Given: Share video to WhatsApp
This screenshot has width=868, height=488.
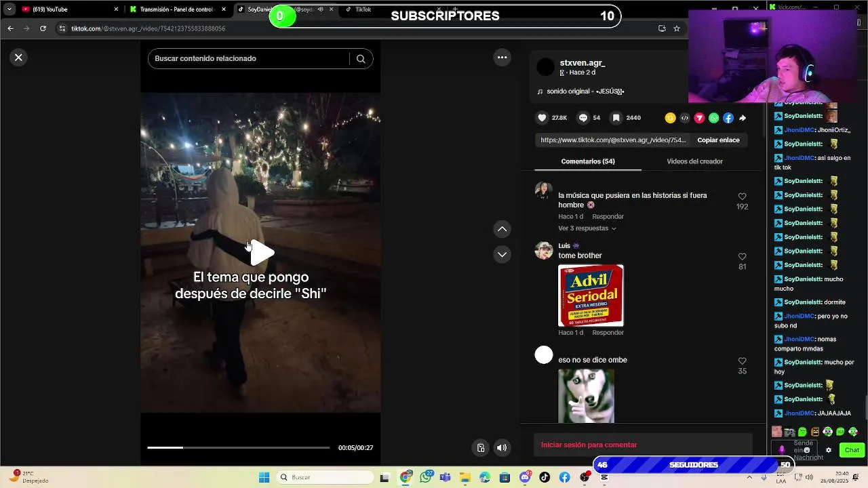Looking at the screenshot, I should click(x=713, y=118).
